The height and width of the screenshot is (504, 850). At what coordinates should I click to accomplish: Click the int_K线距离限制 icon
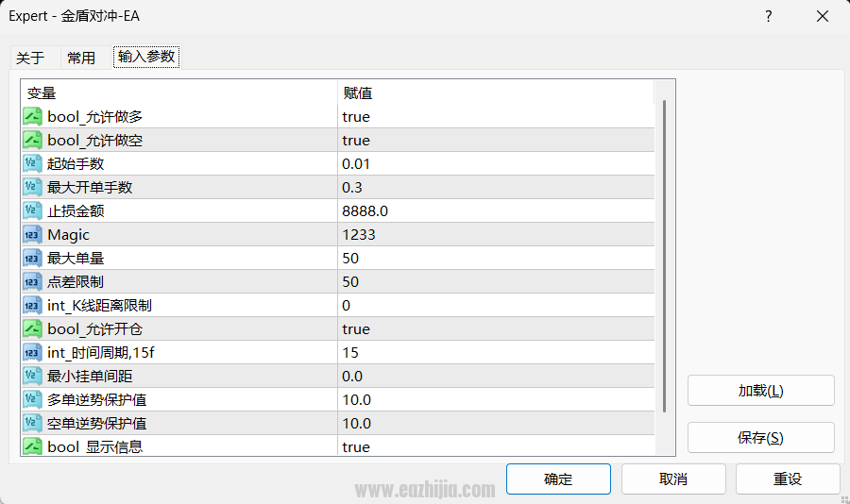[x=32, y=305]
